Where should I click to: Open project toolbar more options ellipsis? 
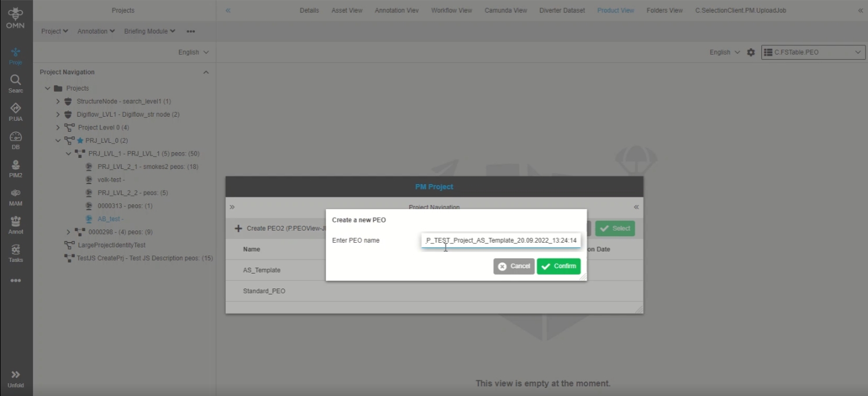(x=191, y=31)
